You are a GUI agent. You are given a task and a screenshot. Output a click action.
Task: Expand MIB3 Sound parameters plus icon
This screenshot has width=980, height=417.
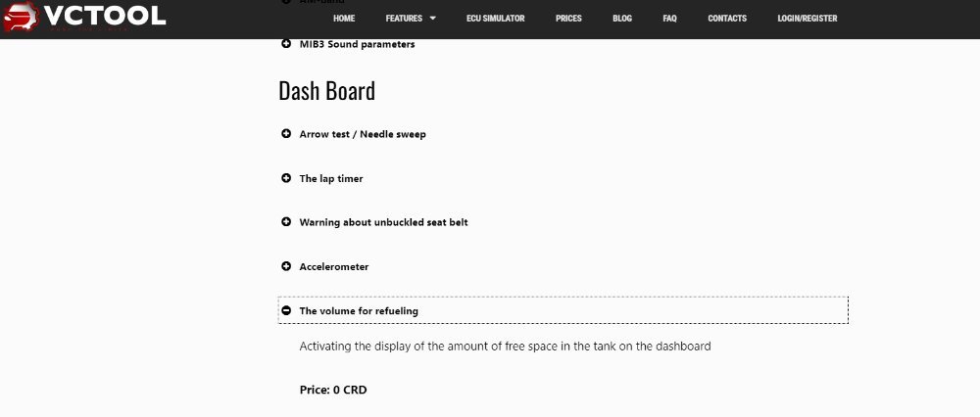coord(286,44)
